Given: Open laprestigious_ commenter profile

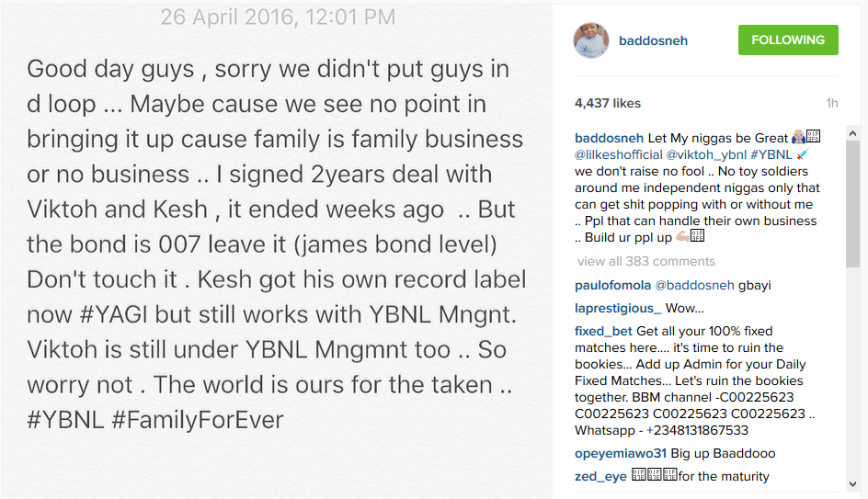Looking at the screenshot, I should 618,308.
